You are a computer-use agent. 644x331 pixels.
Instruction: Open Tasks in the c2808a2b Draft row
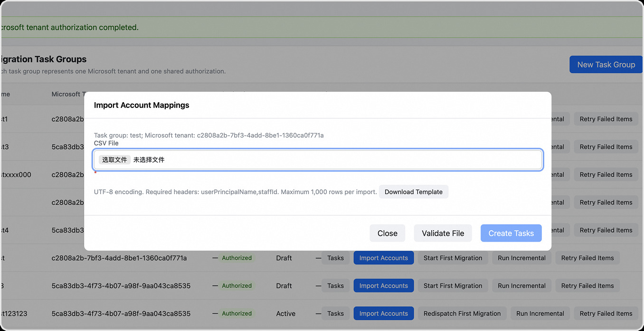pos(335,258)
